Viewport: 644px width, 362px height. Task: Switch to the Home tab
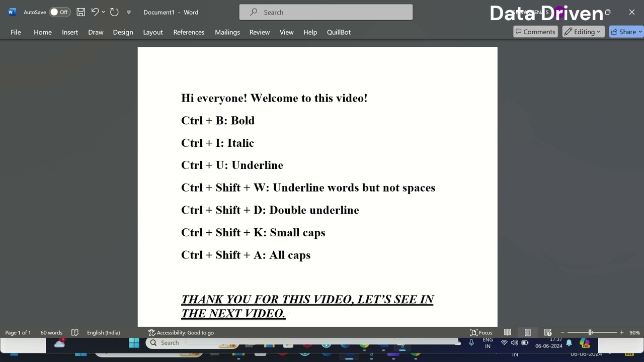[x=43, y=32]
